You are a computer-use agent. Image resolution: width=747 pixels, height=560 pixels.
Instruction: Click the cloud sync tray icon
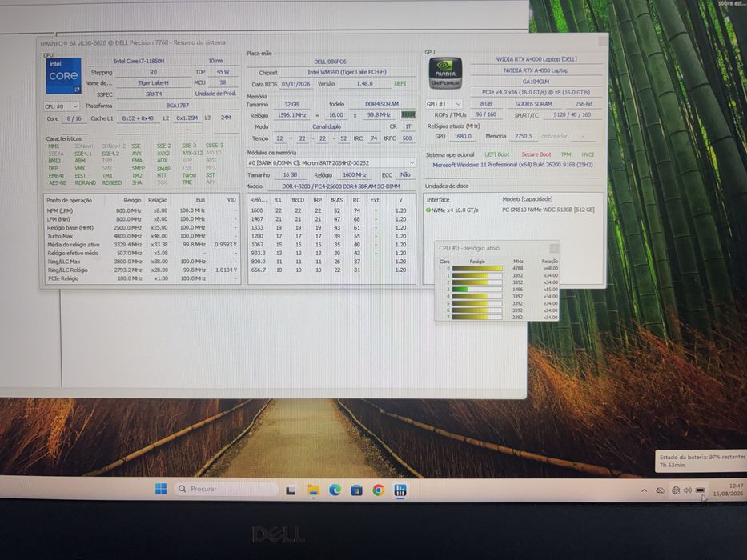click(660, 490)
